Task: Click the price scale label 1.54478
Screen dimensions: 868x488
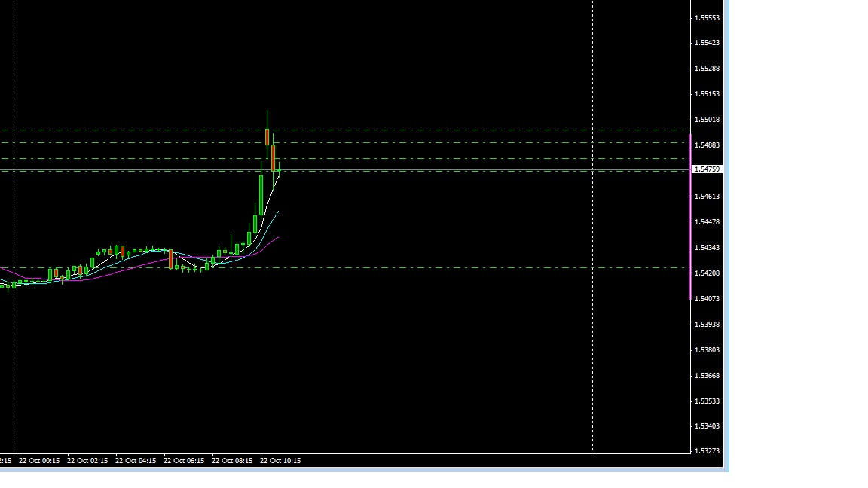Action: tap(707, 221)
